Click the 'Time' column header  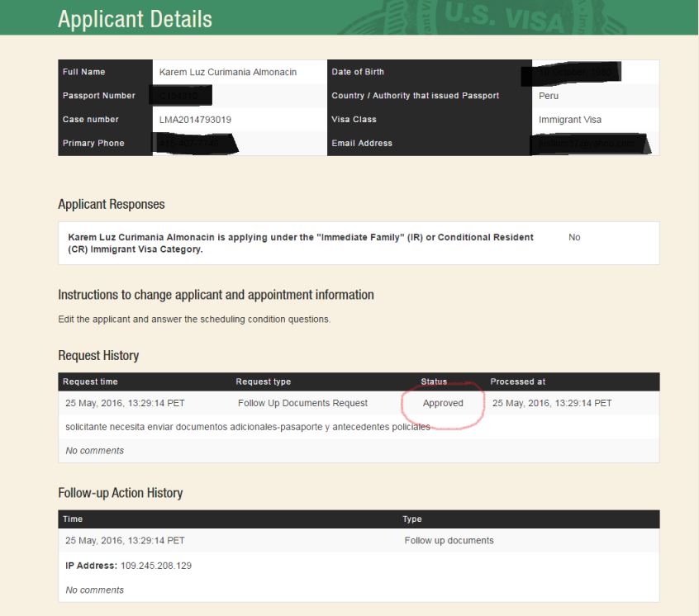tap(73, 519)
